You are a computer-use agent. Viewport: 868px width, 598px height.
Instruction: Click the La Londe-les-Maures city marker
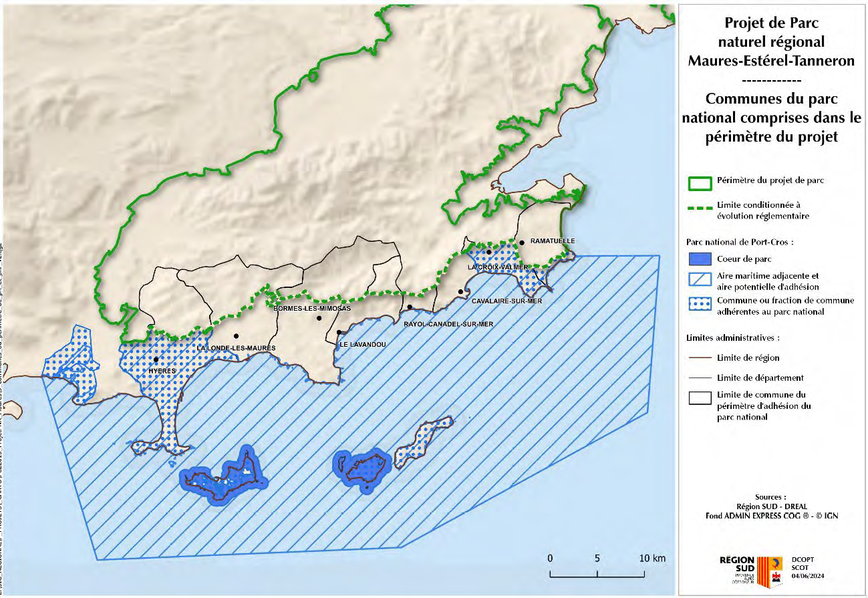click(x=235, y=336)
